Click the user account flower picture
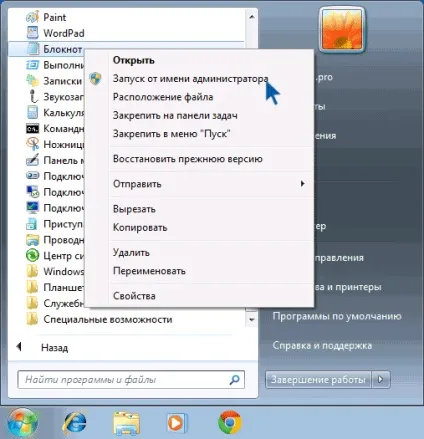The width and height of the screenshot is (424, 439). pyautogui.click(x=342, y=30)
